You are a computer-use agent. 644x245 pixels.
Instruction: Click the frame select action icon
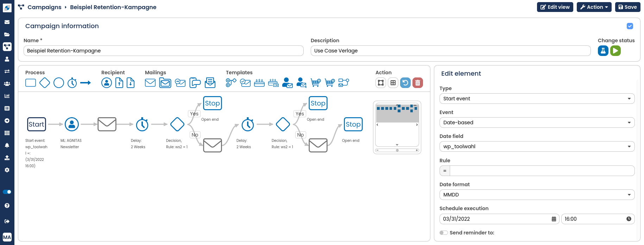pos(381,83)
